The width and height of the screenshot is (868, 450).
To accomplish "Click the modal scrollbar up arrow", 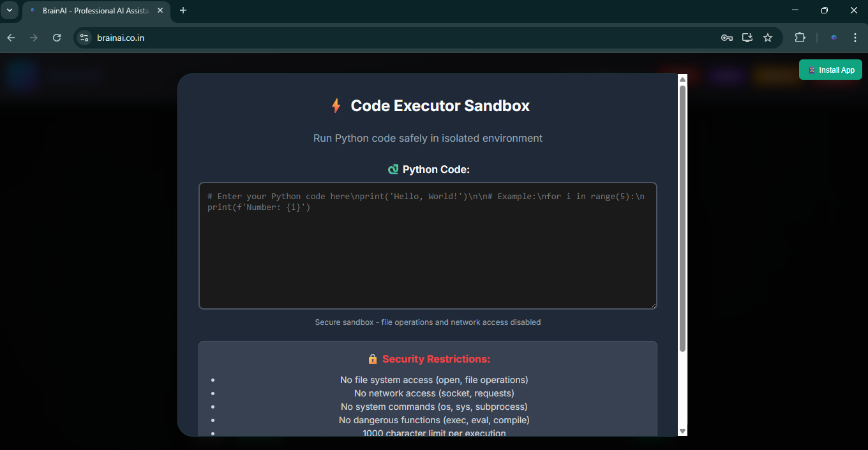I will pos(682,79).
